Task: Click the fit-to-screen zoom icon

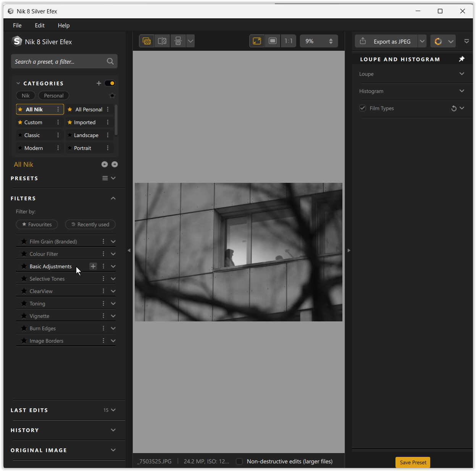Action: 257,41
